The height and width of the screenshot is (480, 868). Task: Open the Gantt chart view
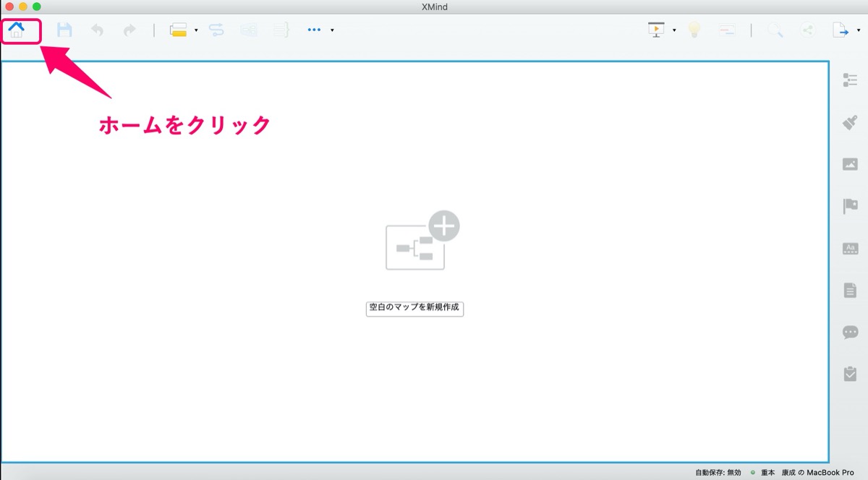(x=727, y=30)
